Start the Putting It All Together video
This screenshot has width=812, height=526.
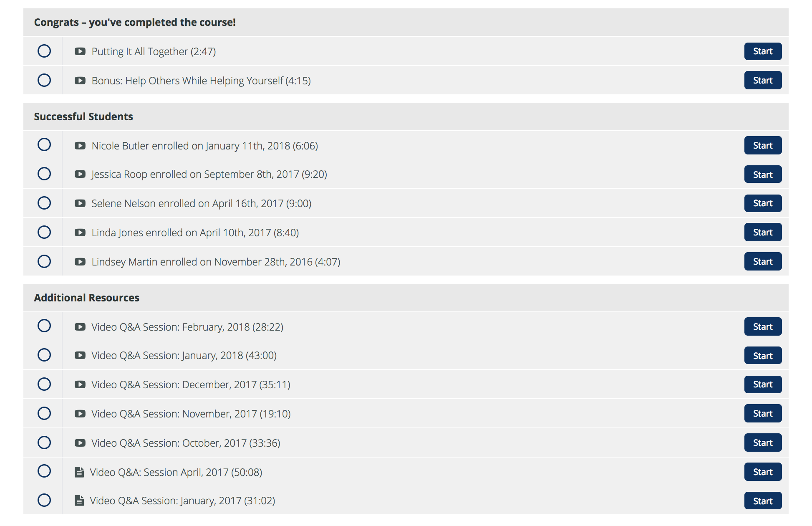(x=763, y=51)
